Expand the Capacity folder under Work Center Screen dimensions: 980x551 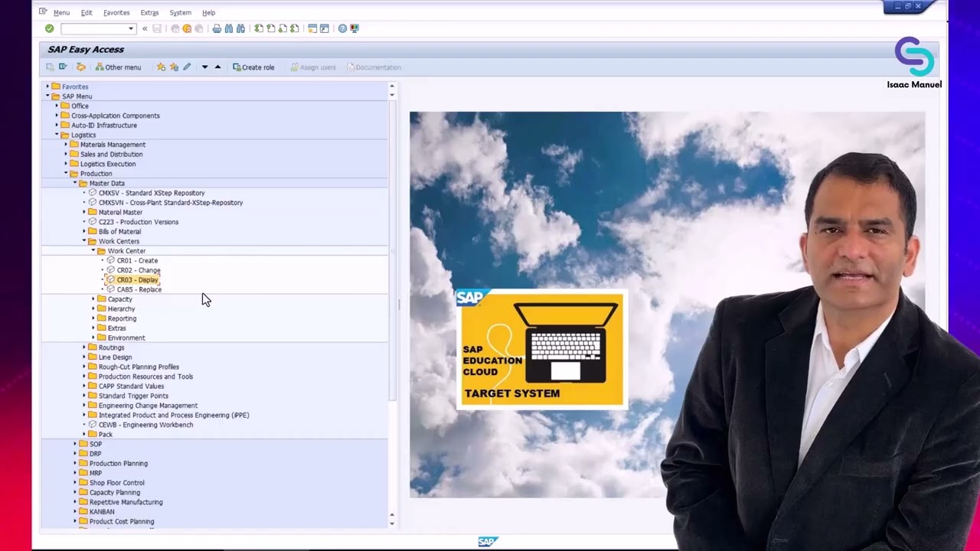93,299
